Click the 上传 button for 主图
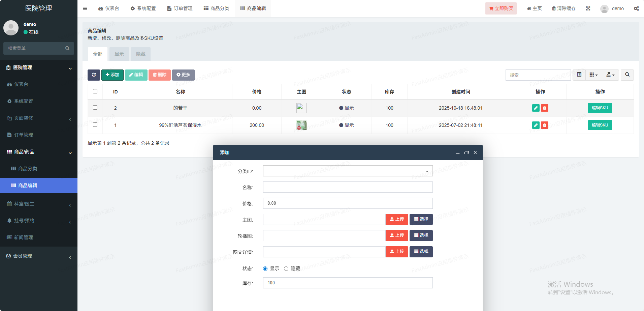The width and height of the screenshot is (644, 311). [x=397, y=219]
